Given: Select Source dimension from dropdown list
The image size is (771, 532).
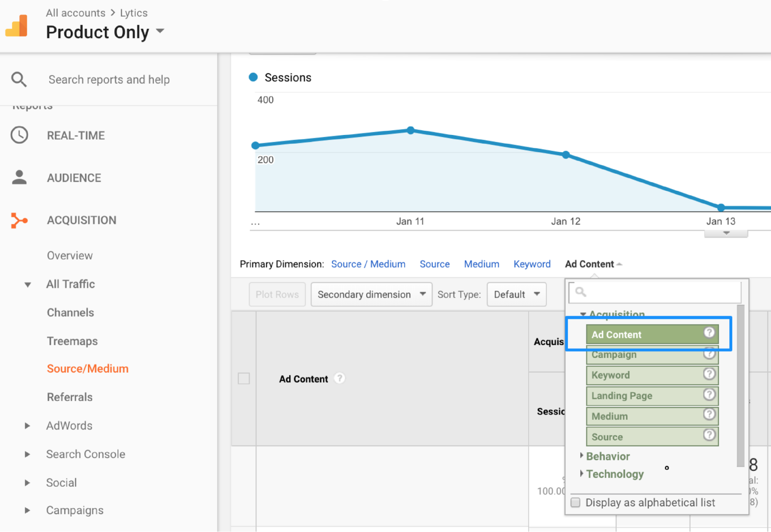Looking at the screenshot, I should click(x=652, y=437).
